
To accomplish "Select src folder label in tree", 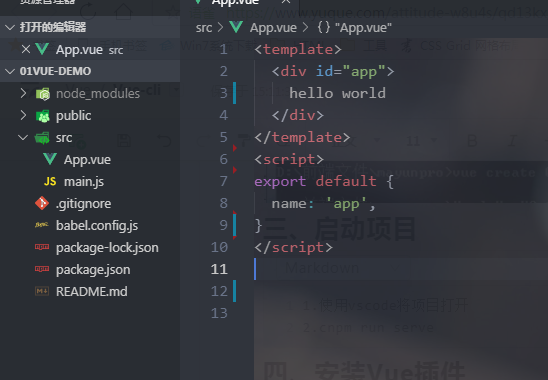I will pyautogui.click(x=64, y=138).
